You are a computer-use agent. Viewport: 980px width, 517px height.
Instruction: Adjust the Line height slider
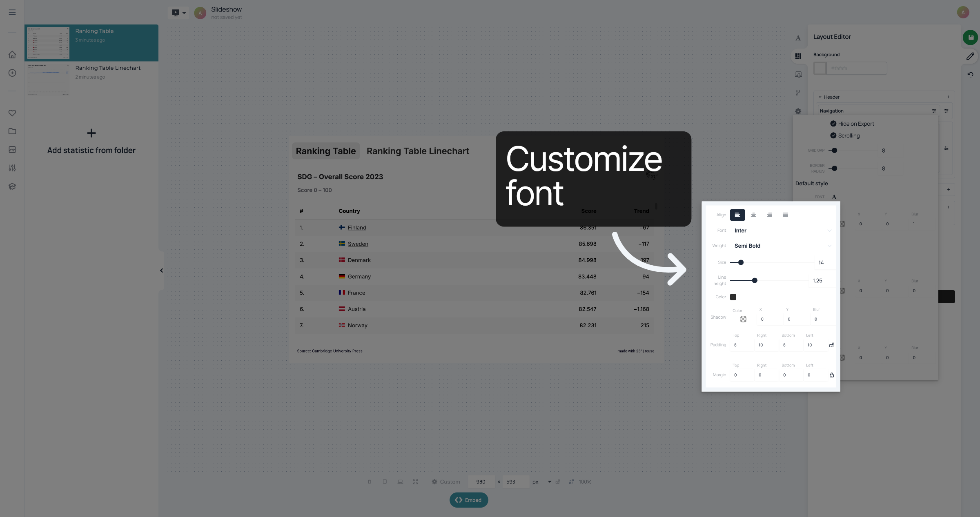(x=769, y=280)
